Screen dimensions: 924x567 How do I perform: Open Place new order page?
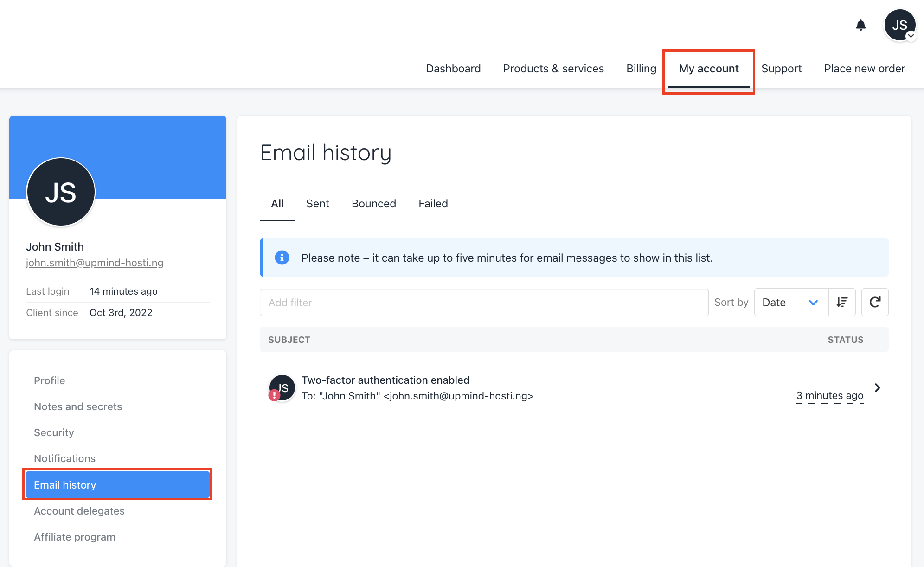[864, 69]
